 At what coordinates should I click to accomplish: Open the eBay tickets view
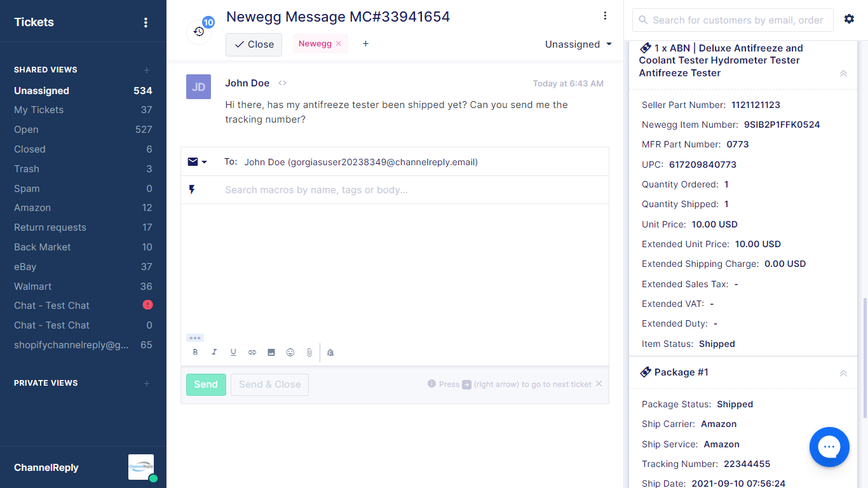pos(83,267)
